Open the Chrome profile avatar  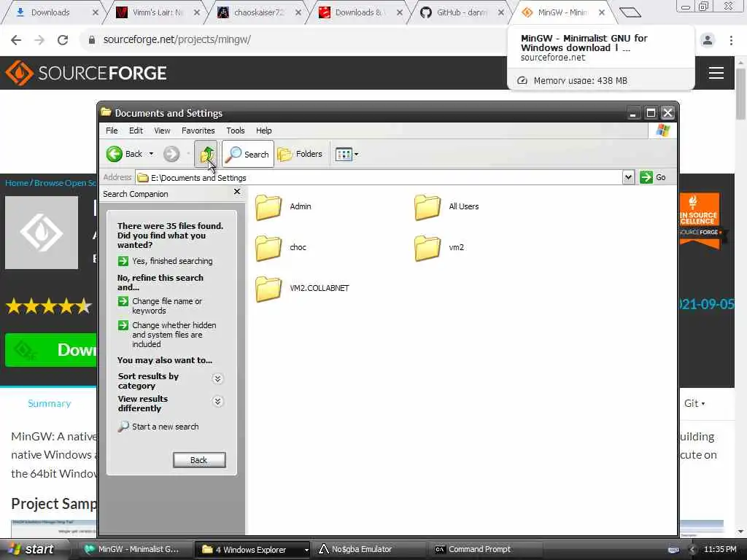pos(708,40)
